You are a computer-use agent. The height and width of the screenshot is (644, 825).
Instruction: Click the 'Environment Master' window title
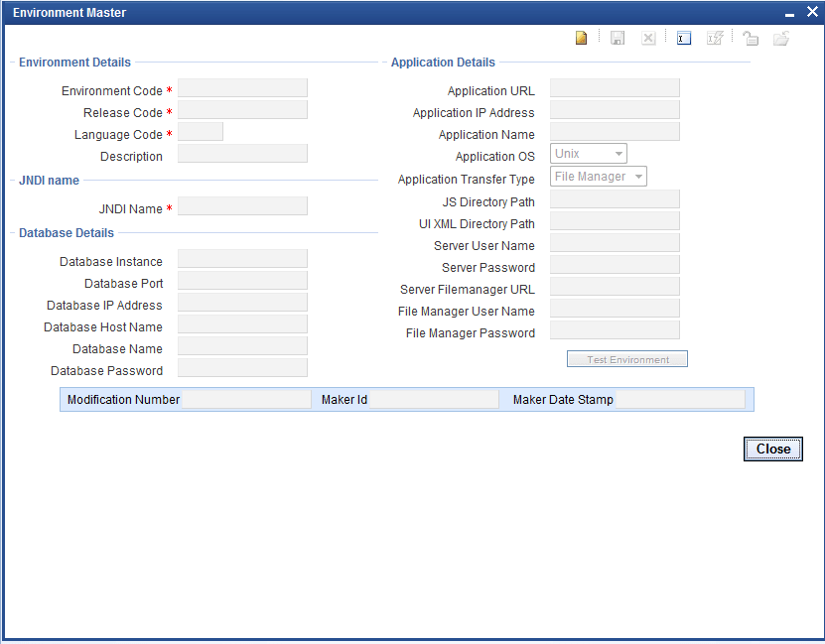point(69,13)
